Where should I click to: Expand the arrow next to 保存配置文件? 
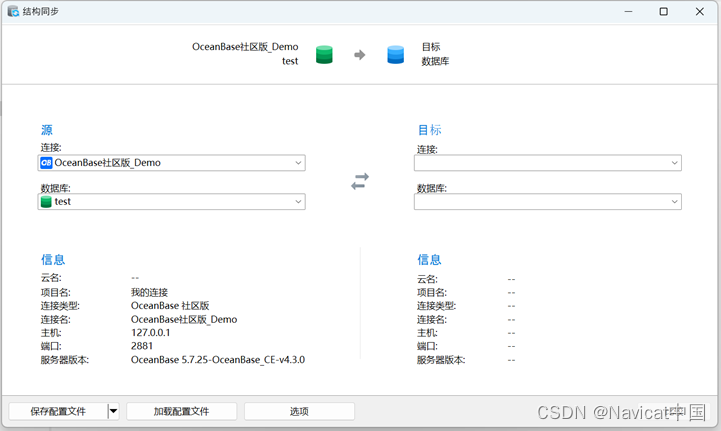click(113, 411)
